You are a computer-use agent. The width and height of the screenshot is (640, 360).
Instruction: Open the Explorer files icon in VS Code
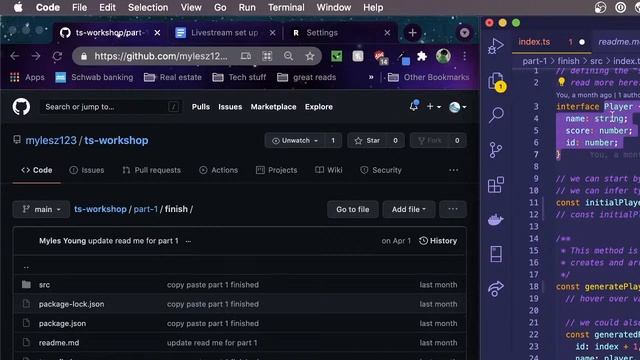pos(496,81)
